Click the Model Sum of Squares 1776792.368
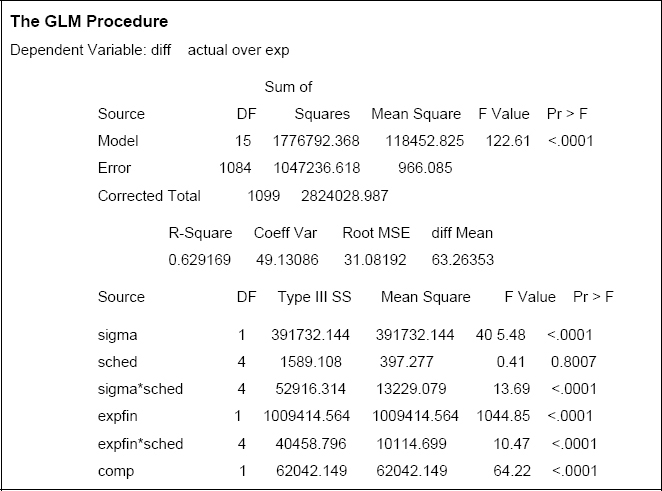This screenshot has height=491, width=662. (316, 141)
